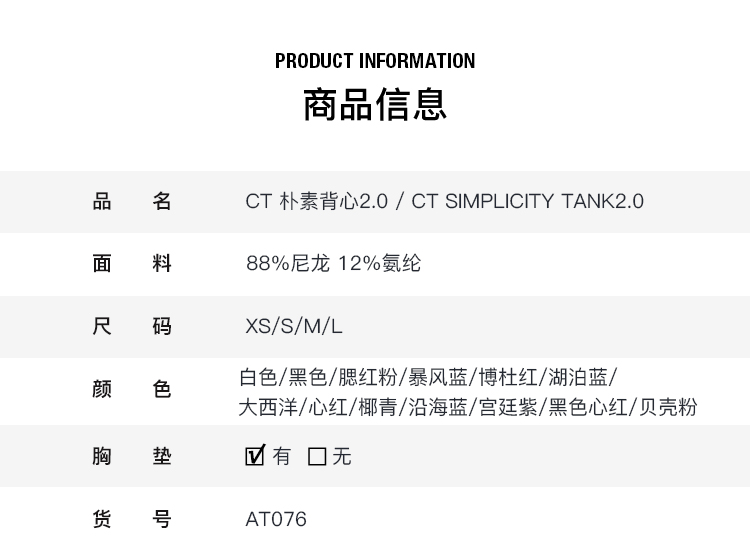This screenshot has height=560, width=750.
Task: Click the item number AT076
Action: [x=276, y=519]
